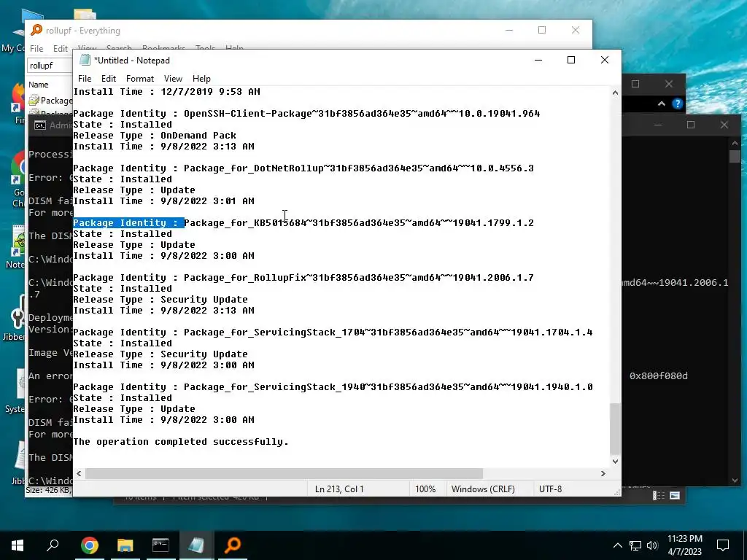The width and height of the screenshot is (747, 560).
Task: Click the Package_for_KB5015684 line in Notepad
Action: [x=303, y=223]
